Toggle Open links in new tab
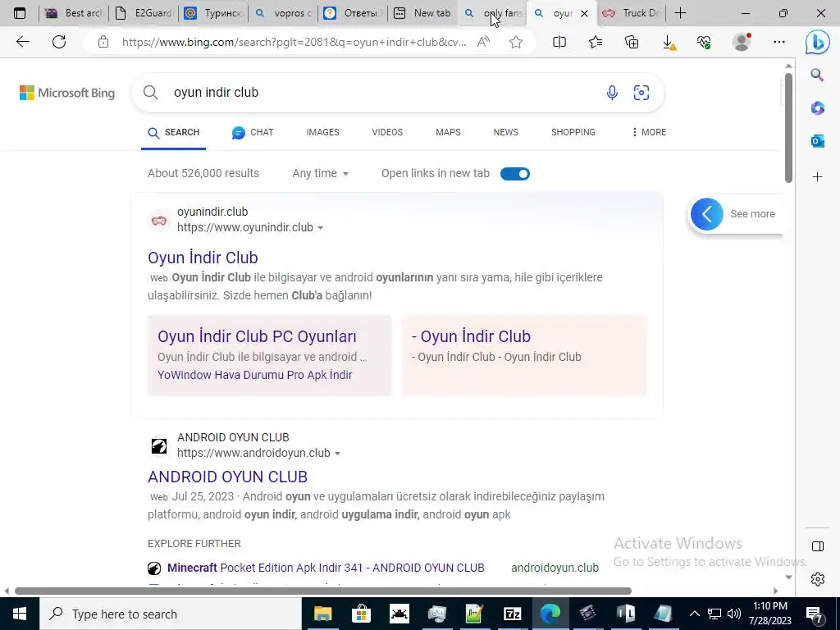The image size is (840, 630). [x=515, y=174]
